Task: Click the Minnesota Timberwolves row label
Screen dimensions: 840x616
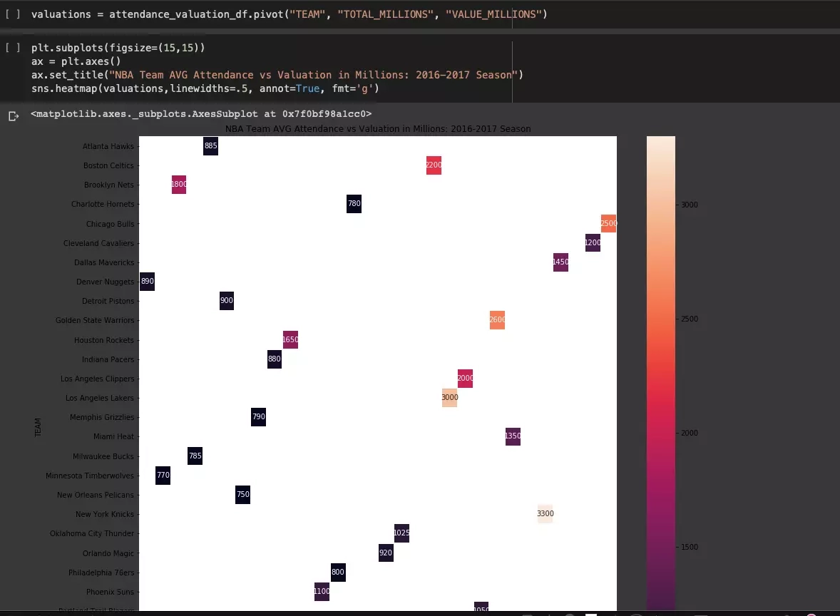Action: pos(89,476)
